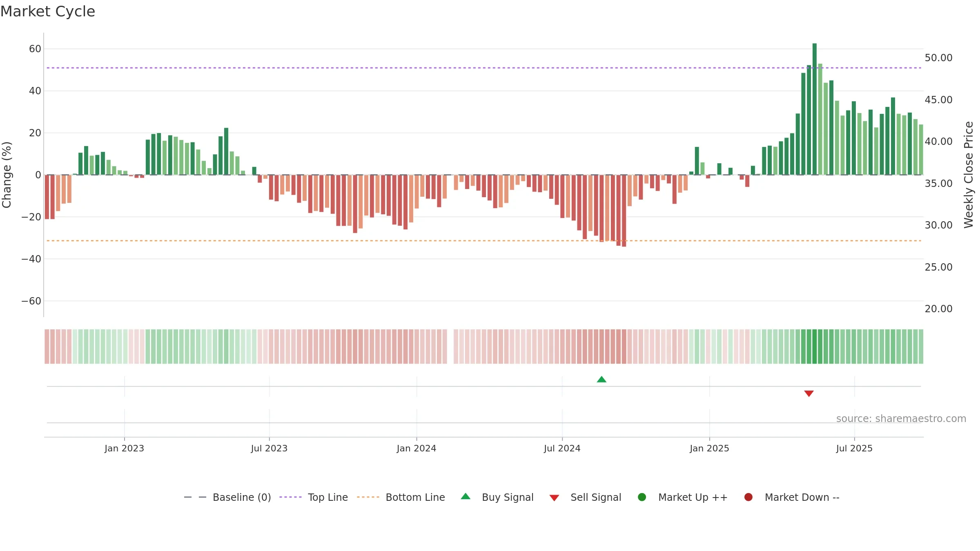Toggle the Baseline (0) legend entry
This screenshot has width=980, height=551.
pyautogui.click(x=227, y=497)
